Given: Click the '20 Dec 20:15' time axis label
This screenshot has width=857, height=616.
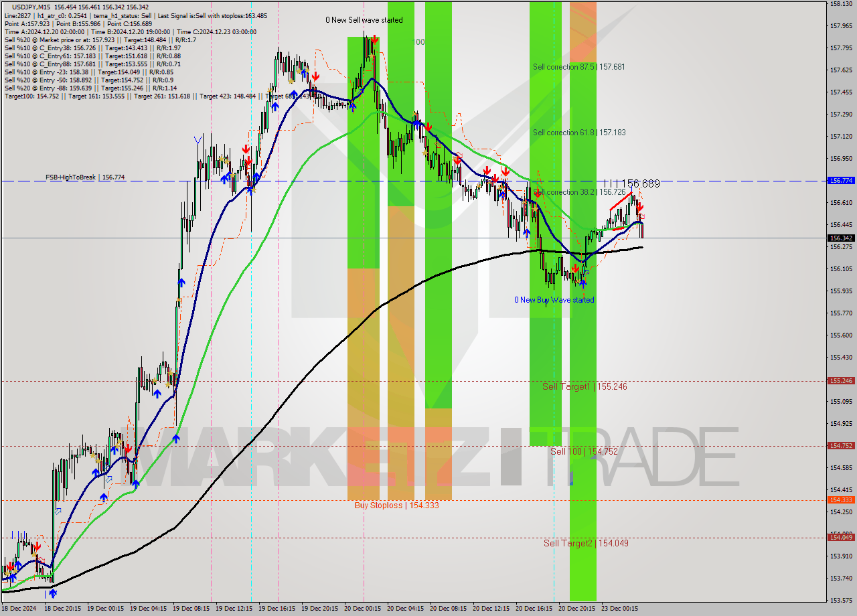Looking at the screenshot, I should 577,609.
